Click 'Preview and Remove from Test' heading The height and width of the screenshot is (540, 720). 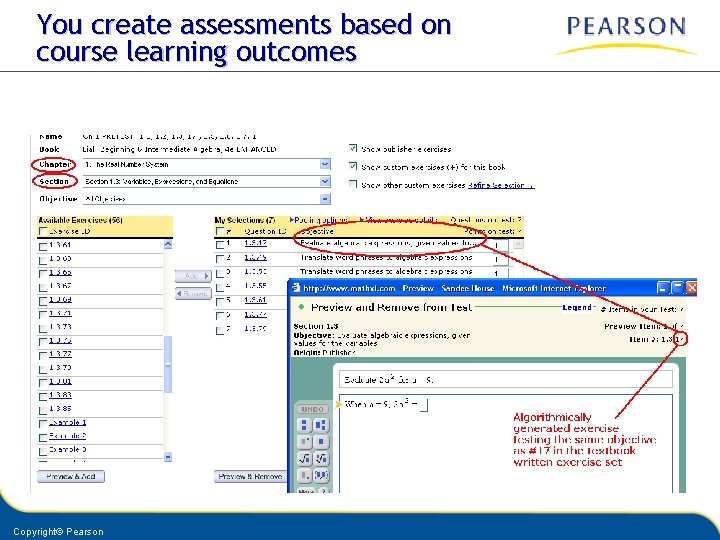click(x=391, y=307)
